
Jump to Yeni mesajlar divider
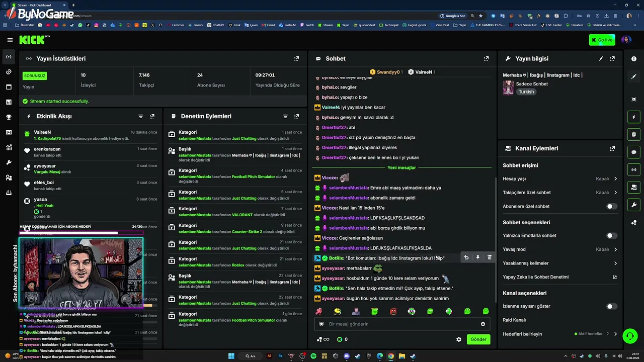pyautogui.click(x=401, y=167)
